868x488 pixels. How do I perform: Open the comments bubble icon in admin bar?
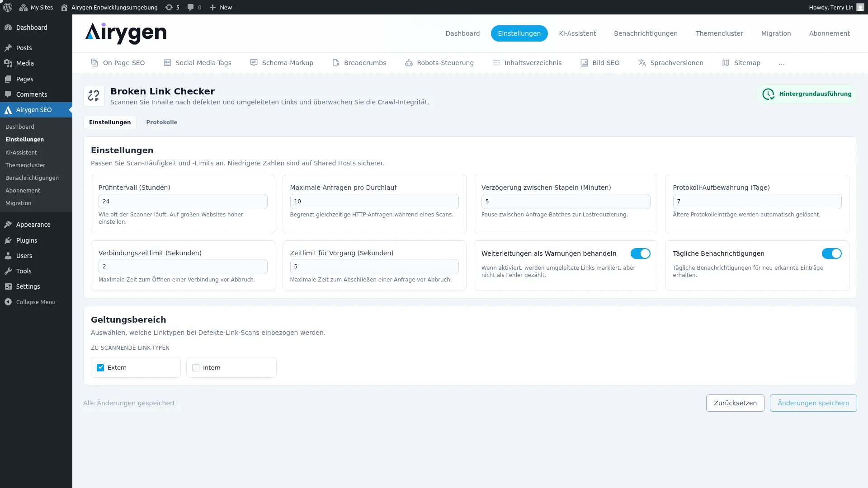pyautogui.click(x=190, y=7)
